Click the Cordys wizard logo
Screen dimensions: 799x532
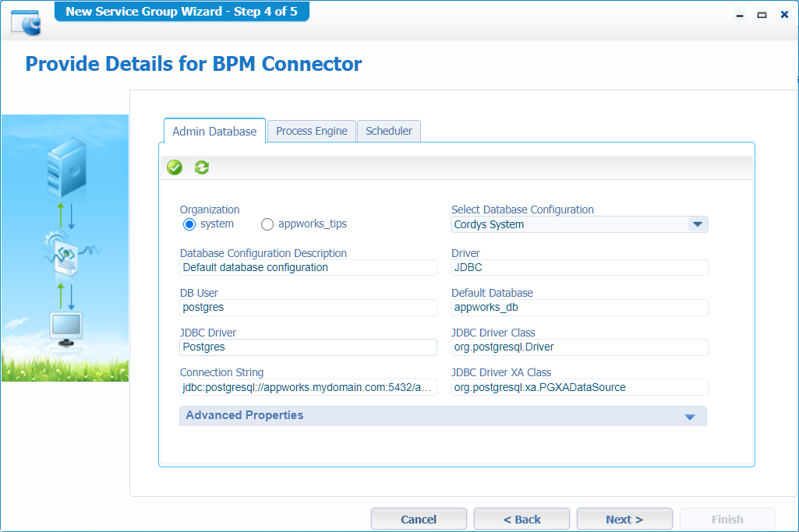[x=26, y=23]
